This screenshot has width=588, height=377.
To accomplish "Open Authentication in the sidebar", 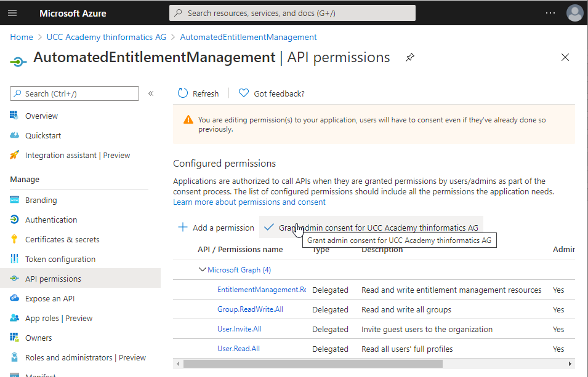I will (x=51, y=220).
